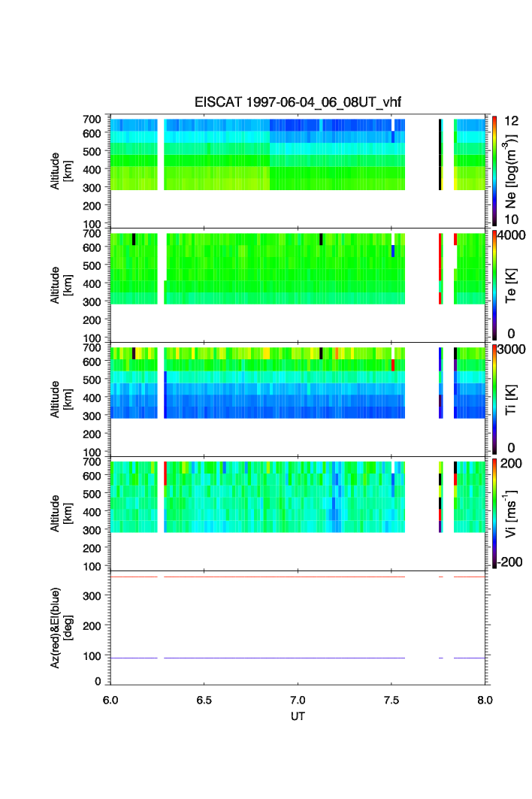Click the 7.0 tick label on UT axis
The width and height of the screenshot is (532, 799).
coord(298,700)
